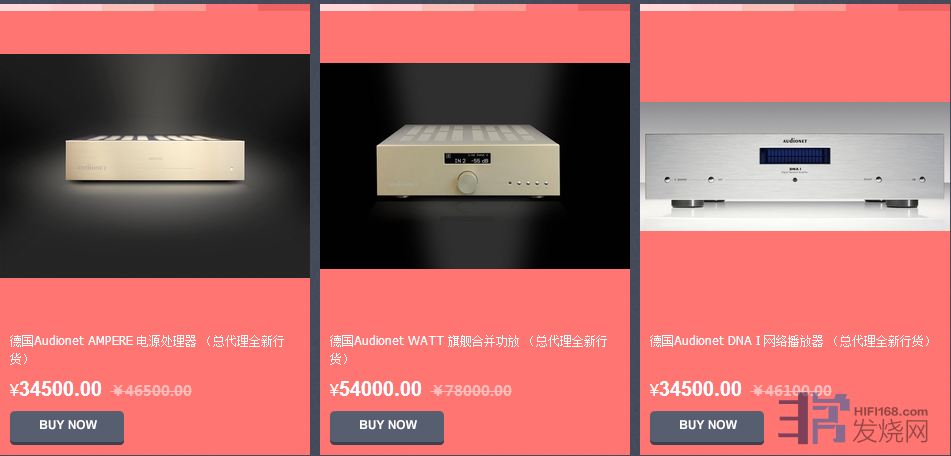This screenshot has width=951, height=456.
Task: Click the Audionet AMPERE 电源处理器 title link
Action: click(147, 350)
